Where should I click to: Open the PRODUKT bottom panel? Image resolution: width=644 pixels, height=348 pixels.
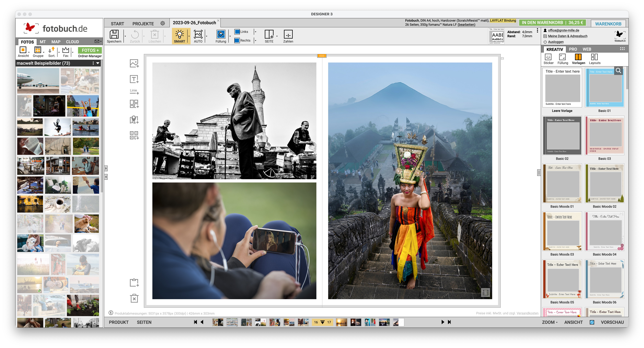119,322
